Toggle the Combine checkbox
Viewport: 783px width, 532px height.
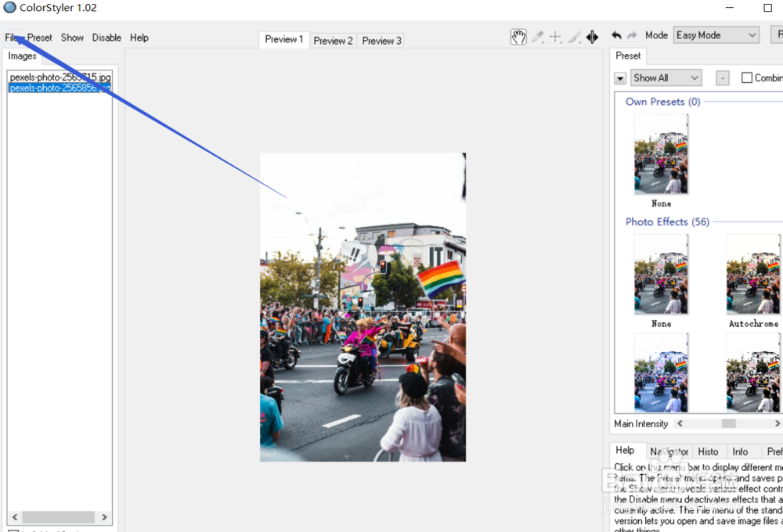(x=746, y=78)
